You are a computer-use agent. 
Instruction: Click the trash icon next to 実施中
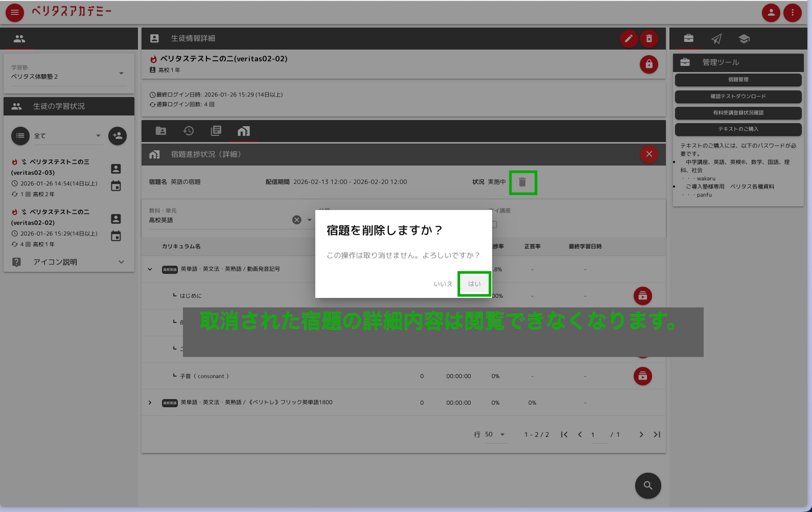click(522, 182)
